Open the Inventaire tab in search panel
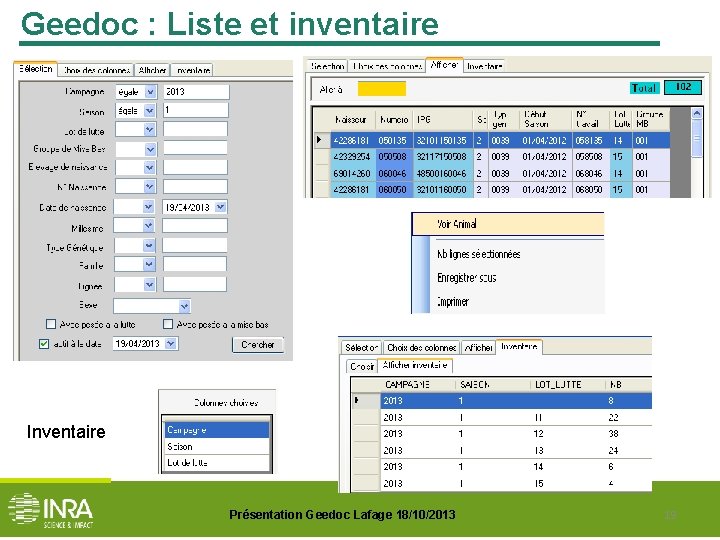This screenshot has width=720, height=540. [x=192, y=70]
